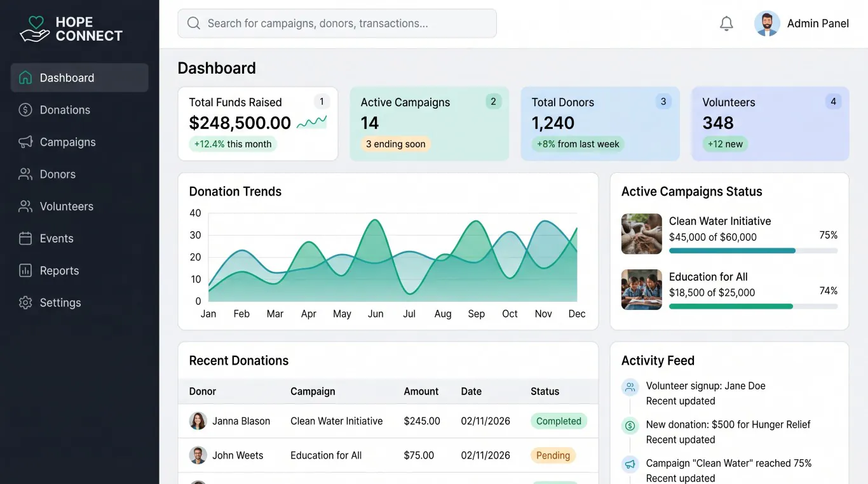
Task: Click the Donors people icon in sidebar
Action: click(25, 174)
